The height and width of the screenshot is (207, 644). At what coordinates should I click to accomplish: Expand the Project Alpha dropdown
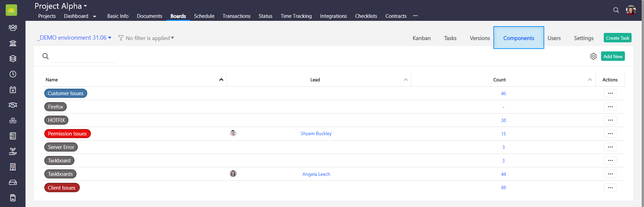(86, 6)
